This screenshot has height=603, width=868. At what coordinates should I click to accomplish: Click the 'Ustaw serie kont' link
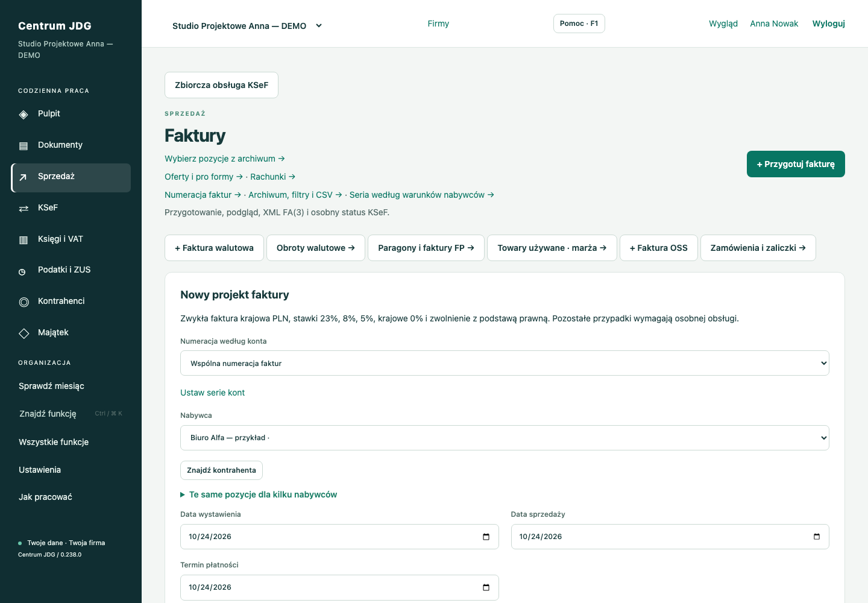(x=212, y=393)
